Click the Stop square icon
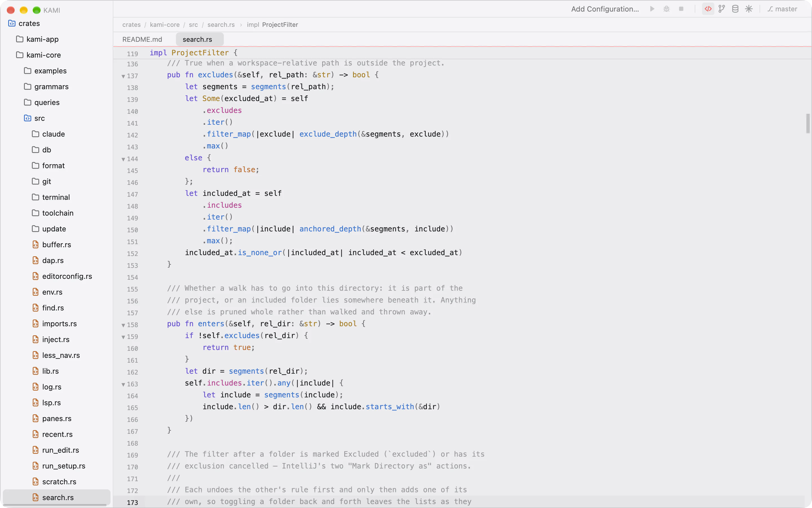812x508 pixels. [x=681, y=9]
